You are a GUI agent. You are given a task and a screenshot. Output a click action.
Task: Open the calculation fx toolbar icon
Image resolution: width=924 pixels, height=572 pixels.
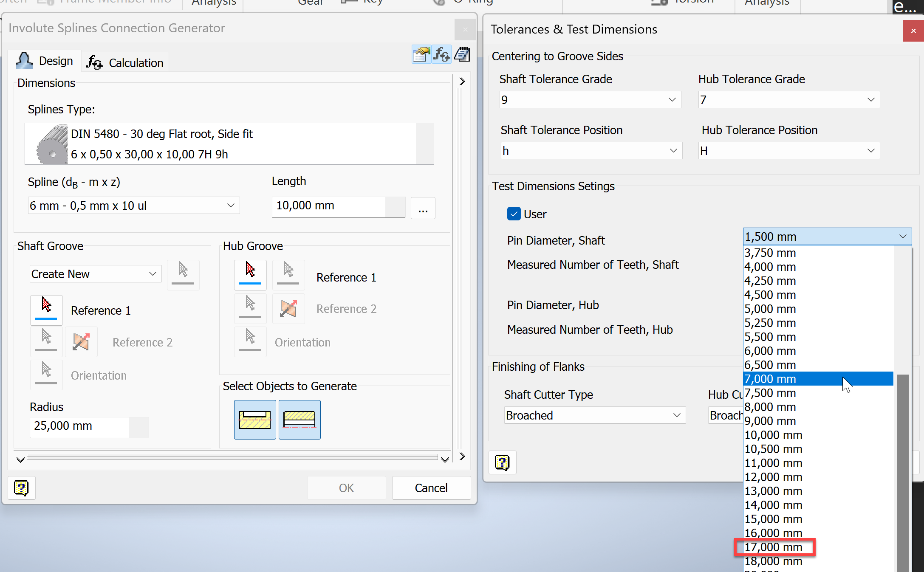(442, 55)
